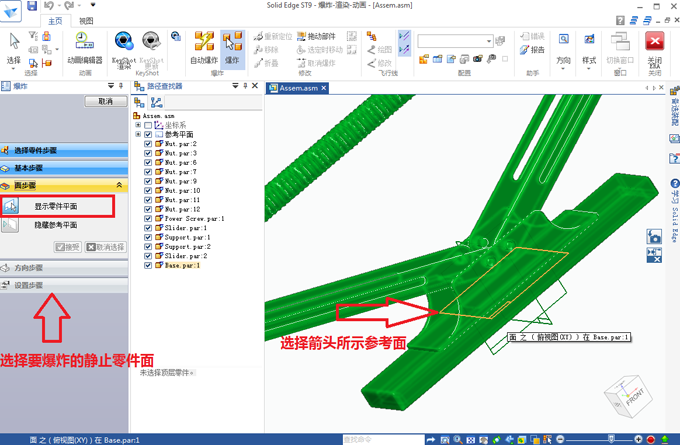Collapse the 面步骤 section chevron
This screenshot has width=680, height=445.
tap(120, 185)
